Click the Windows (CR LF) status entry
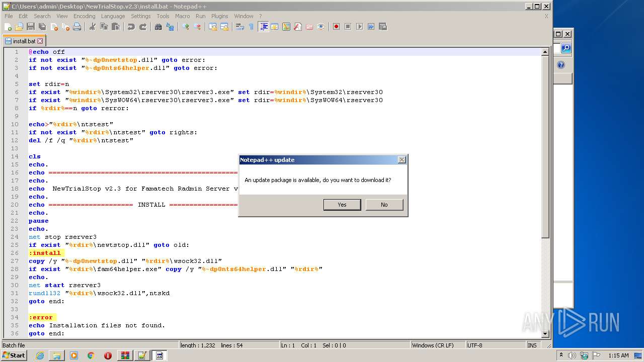Image resolution: width=644 pixels, height=362 pixels. [437, 345]
